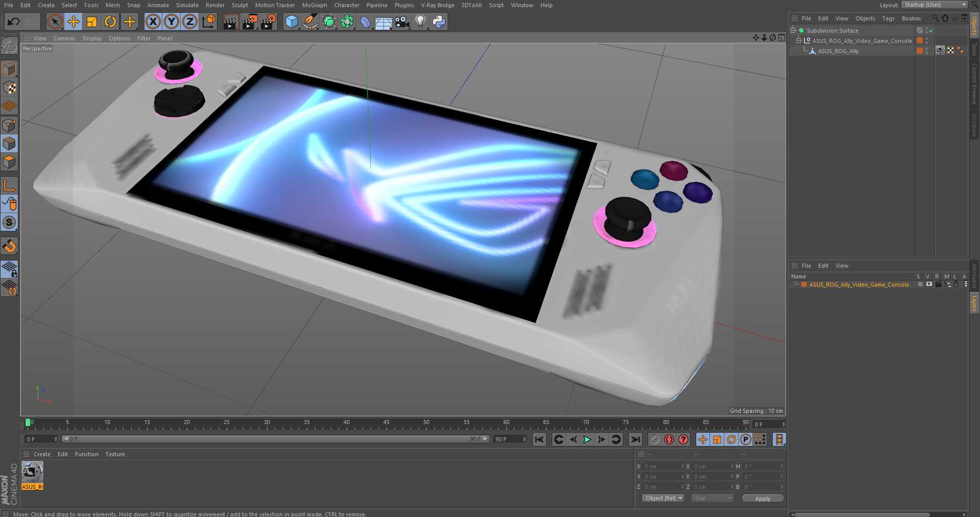
Task: Add a Camera object
Action: point(402,21)
